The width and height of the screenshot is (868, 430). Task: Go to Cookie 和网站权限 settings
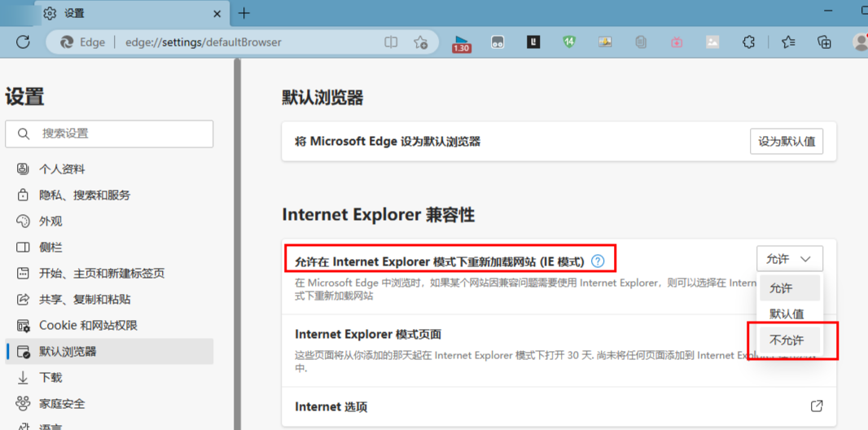(x=88, y=326)
